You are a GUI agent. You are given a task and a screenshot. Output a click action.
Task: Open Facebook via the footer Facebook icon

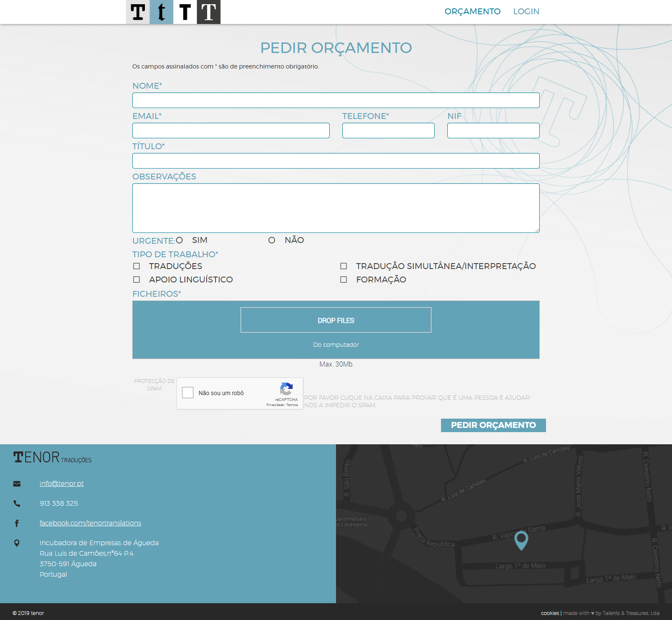coord(17,523)
